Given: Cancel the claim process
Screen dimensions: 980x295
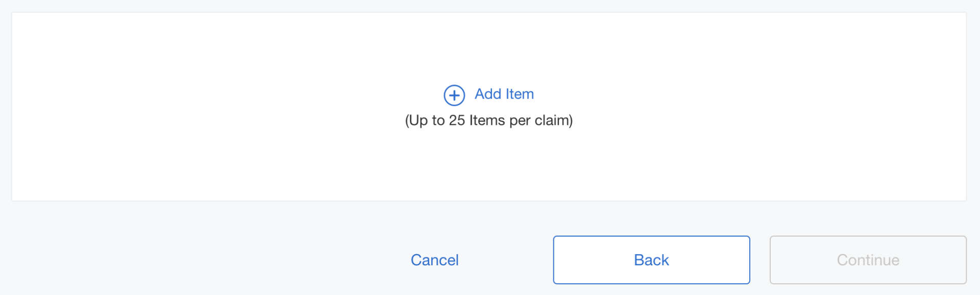Looking at the screenshot, I should pyautogui.click(x=434, y=260).
